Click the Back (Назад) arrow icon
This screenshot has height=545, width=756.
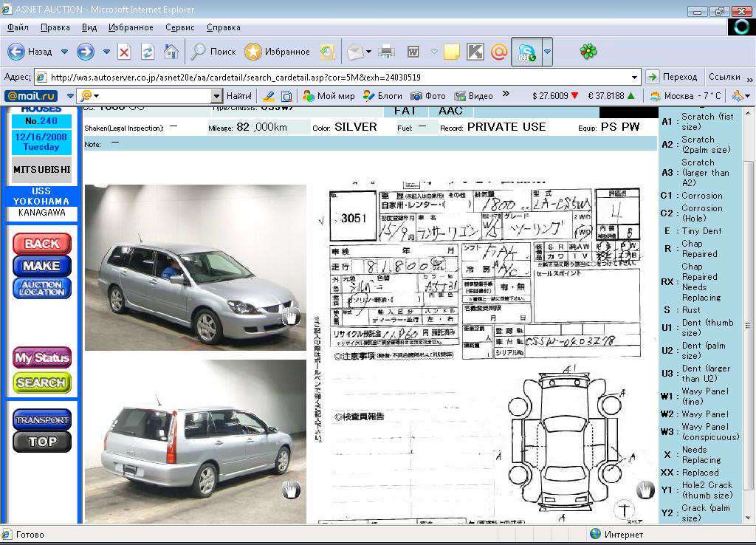pos(16,52)
